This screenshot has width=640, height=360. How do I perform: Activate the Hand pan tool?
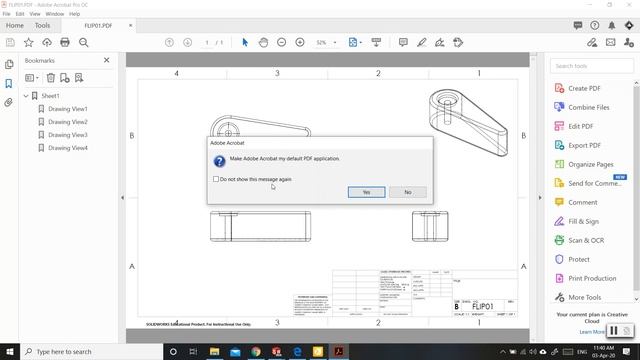click(x=263, y=42)
